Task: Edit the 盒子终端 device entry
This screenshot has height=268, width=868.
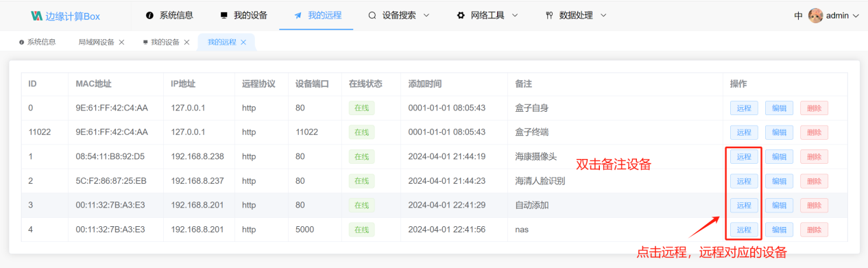Action: pyautogui.click(x=780, y=132)
